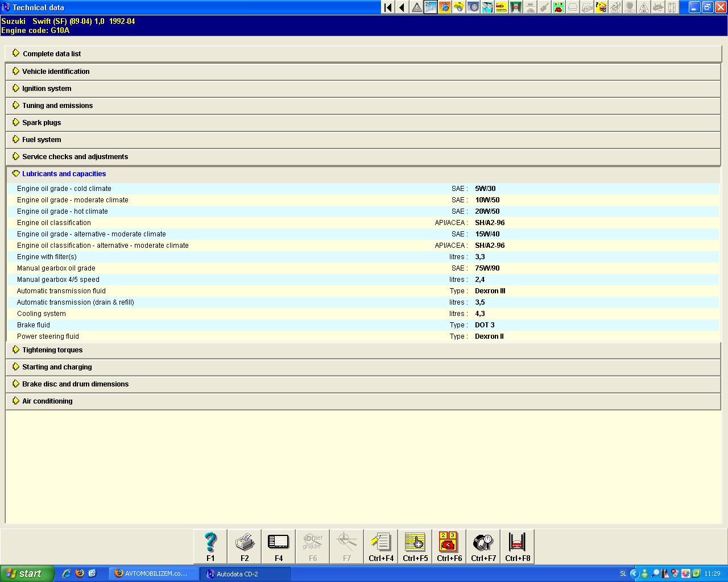Select the 10W/50 moderate climate oil value
The width and height of the screenshot is (728, 582).
[487, 200]
